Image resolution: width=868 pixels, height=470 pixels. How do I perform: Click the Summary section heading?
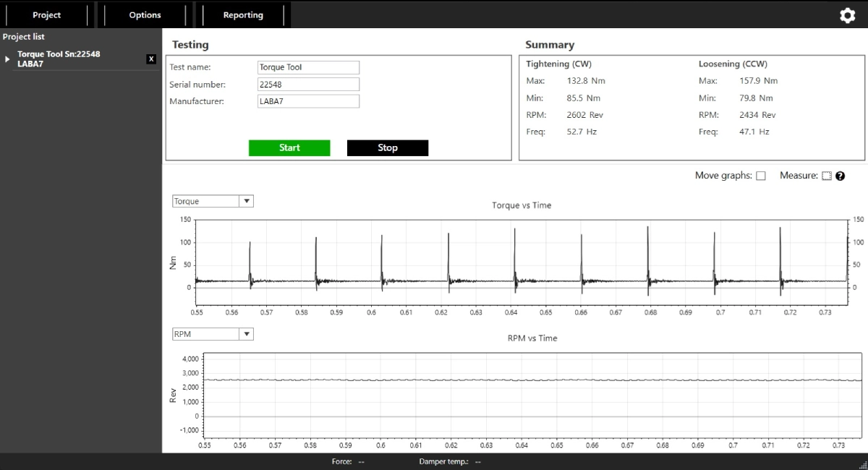550,45
